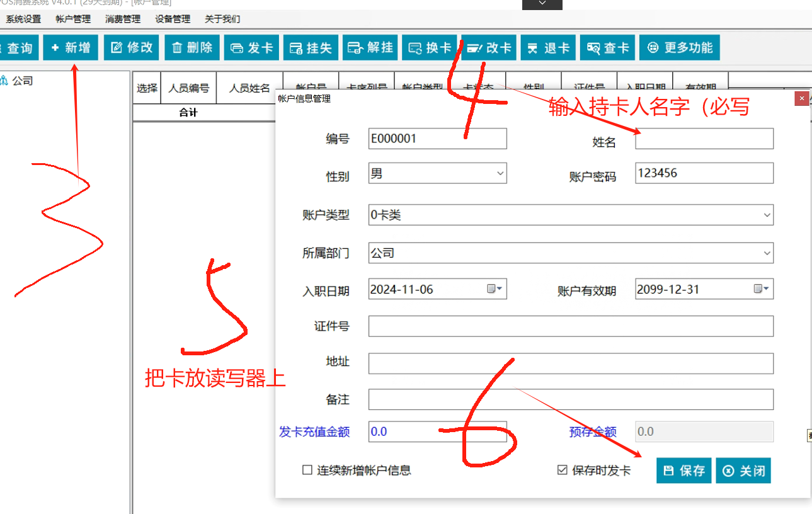Click the 关闭 (Close) button in dialog
The height and width of the screenshot is (514, 812).
[x=743, y=471]
